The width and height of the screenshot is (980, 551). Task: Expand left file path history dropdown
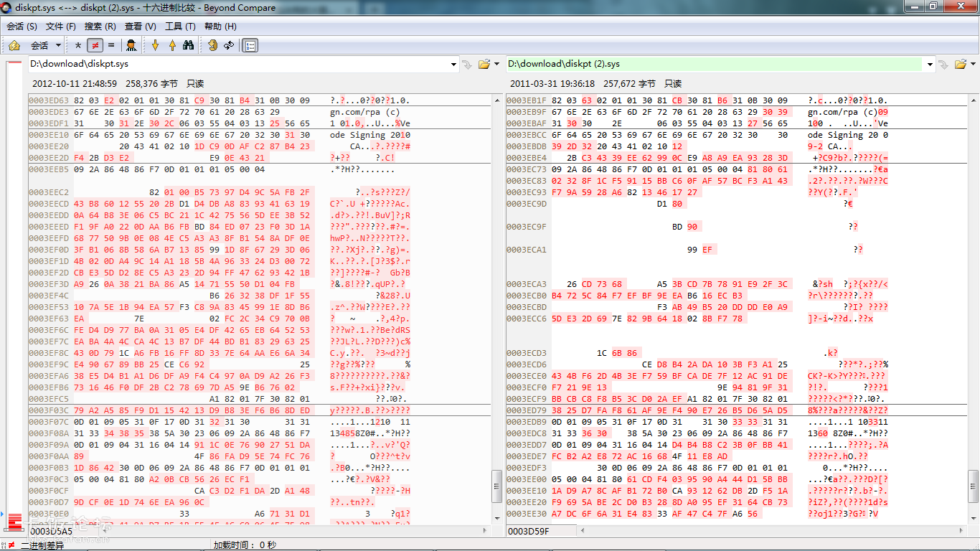click(453, 65)
